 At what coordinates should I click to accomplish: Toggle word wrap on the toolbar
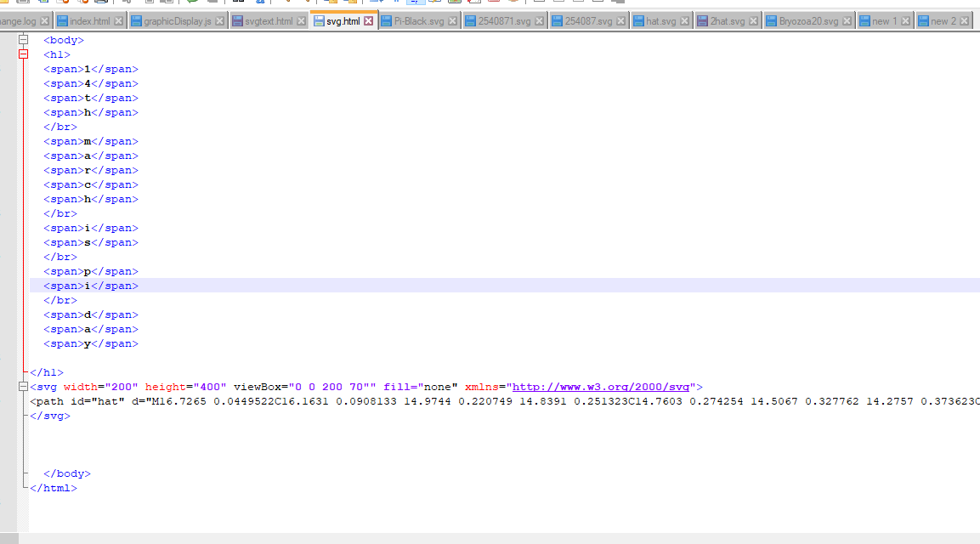(373, 4)
